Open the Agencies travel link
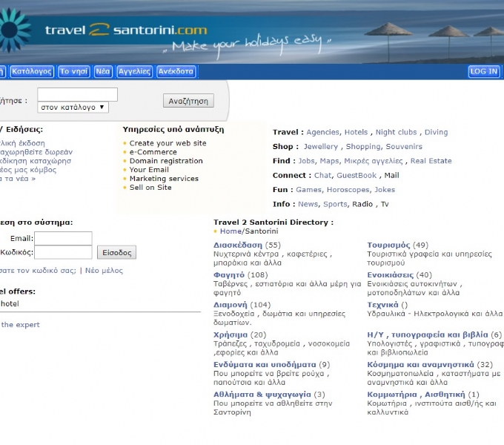 click(322, 132)
